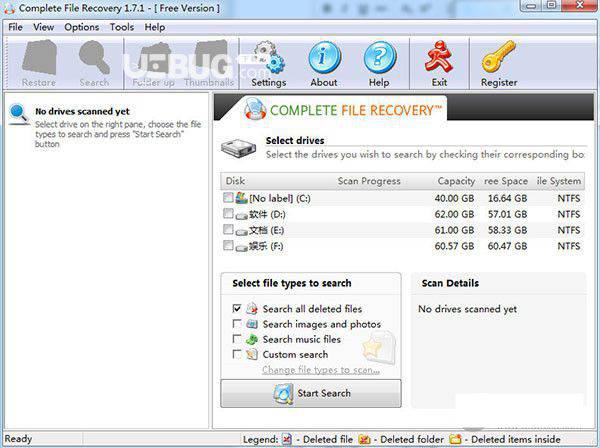Select the 40.00 GB capacity cell
The image size is (600, 448).
[x=454, y=199]
